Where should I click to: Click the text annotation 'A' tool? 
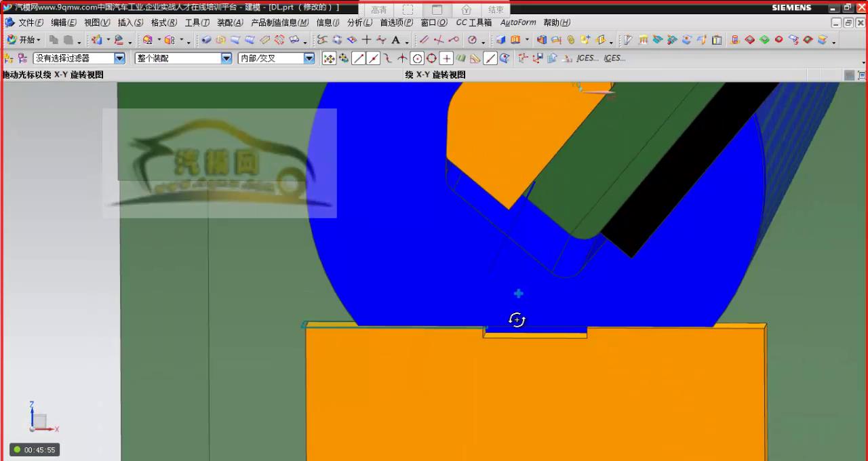(396, 40)
